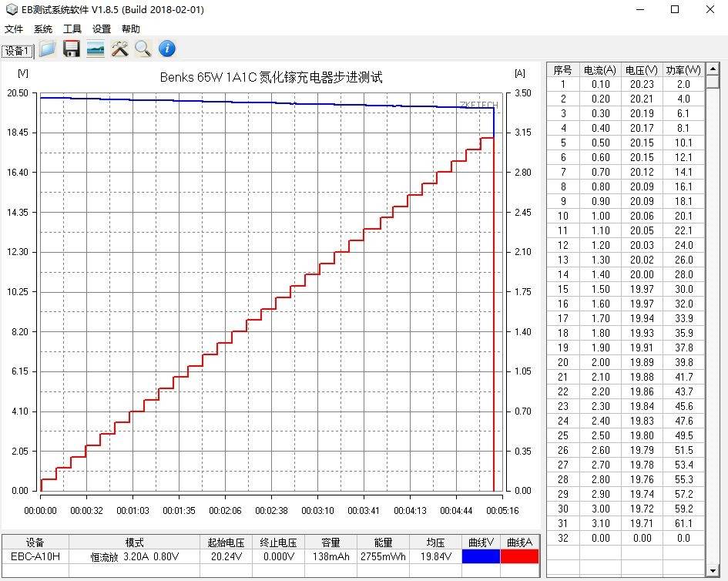This screenshot has width=728, height=581.
Task: Open the 工具 menu
Action: tap(72, 29)
